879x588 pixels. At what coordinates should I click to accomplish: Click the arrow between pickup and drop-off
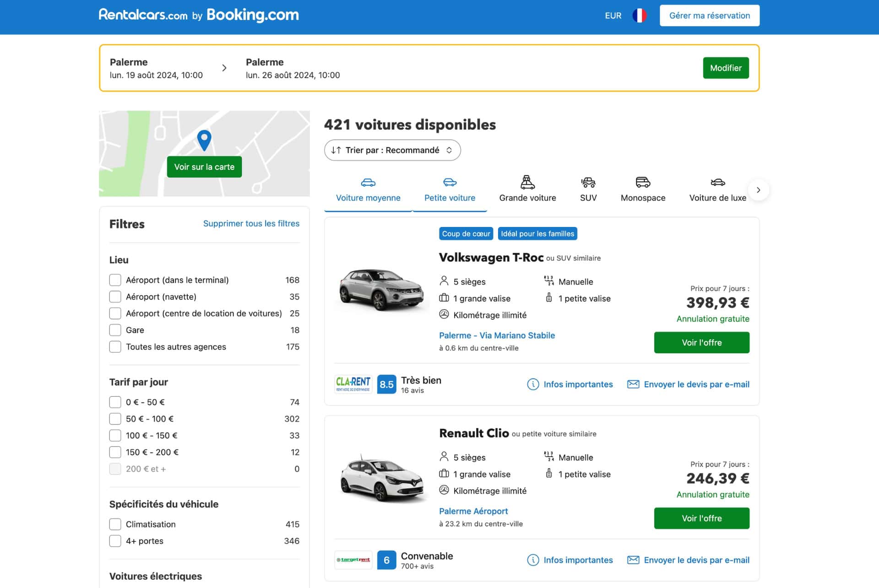point(224,68)
